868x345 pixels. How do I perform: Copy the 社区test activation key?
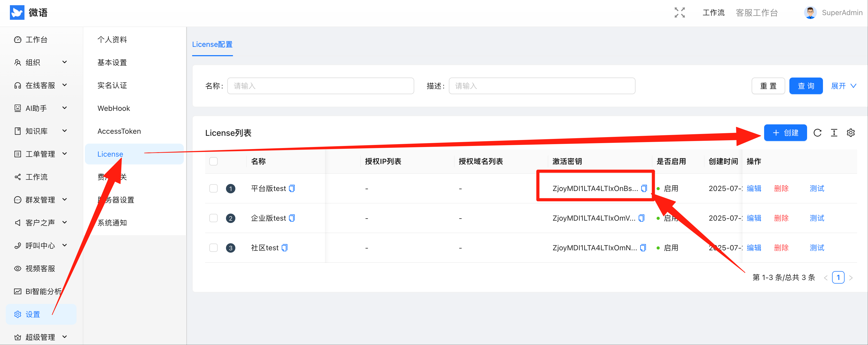click(643, 248)
